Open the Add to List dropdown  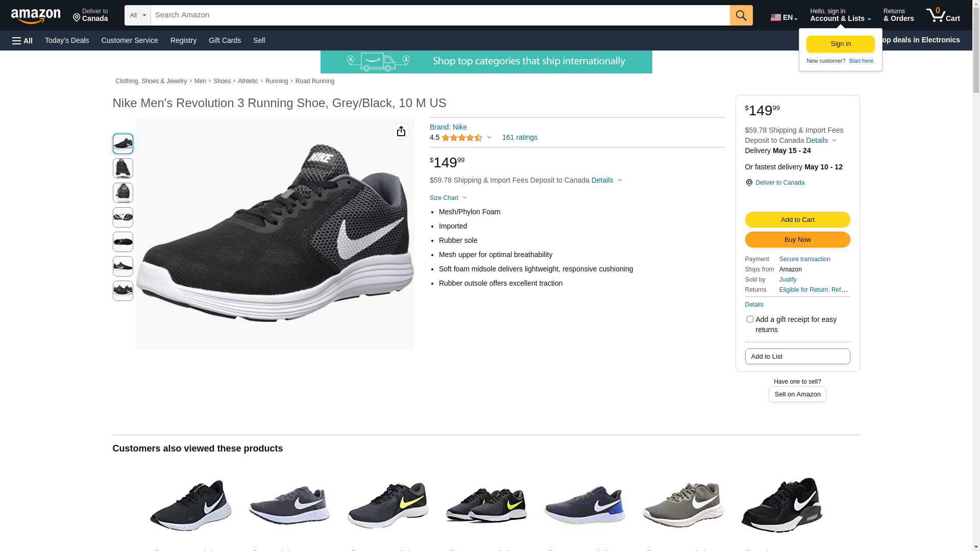797,357
